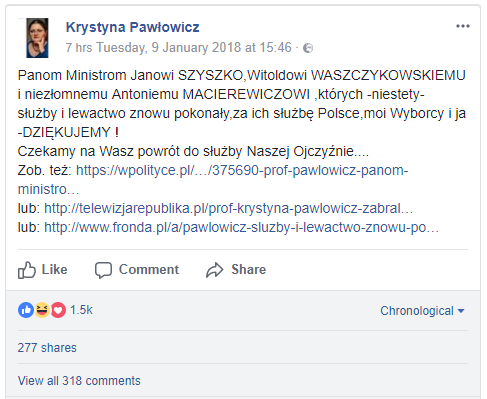Open the telewizjarepublika.pl link
The height and width of the screenshot is (399, 487).
[228, 208]
